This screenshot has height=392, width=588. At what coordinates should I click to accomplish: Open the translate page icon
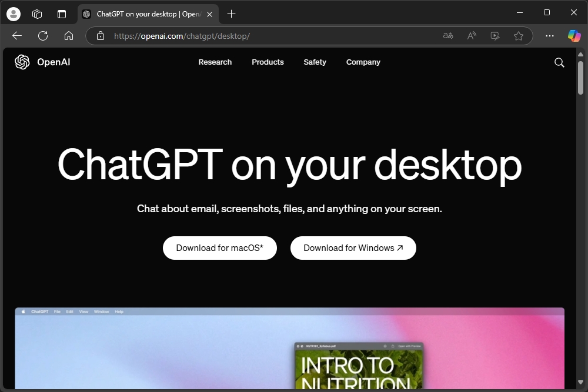(x=448, y=36)
